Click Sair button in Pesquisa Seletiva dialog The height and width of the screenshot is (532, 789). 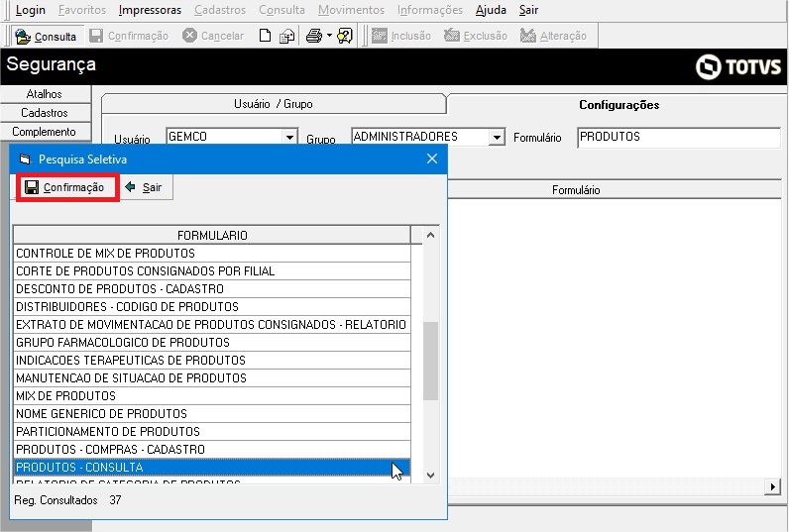click(145, 187)
